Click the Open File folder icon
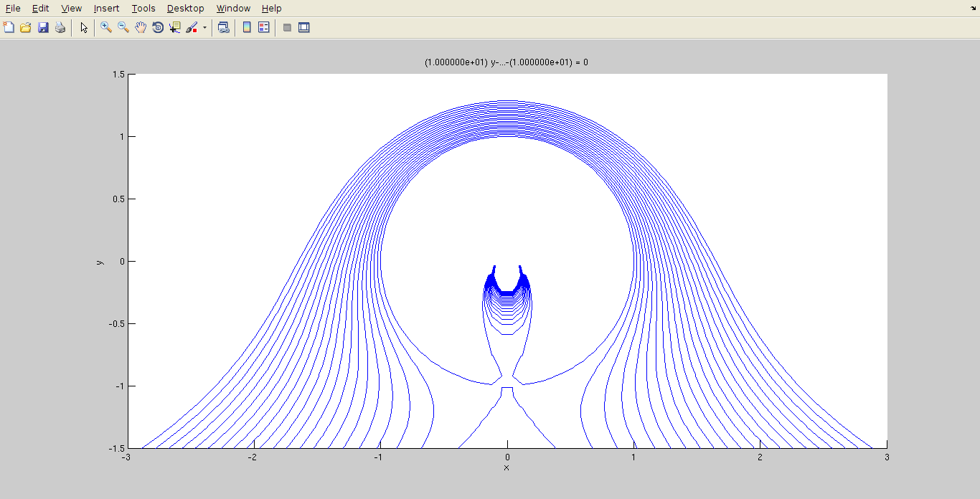The width and height of the screenshot is (980, 499). [26, 28]
